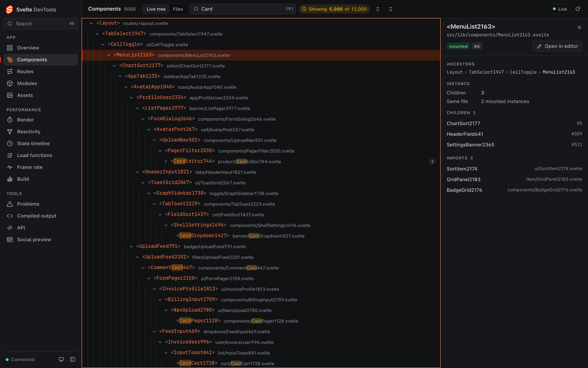Toggle the Live indicator

point(560,9)
